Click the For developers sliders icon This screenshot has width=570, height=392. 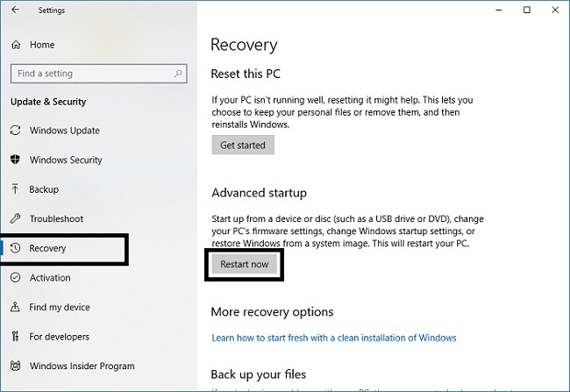pyautogui.click(x=15, y=337)
